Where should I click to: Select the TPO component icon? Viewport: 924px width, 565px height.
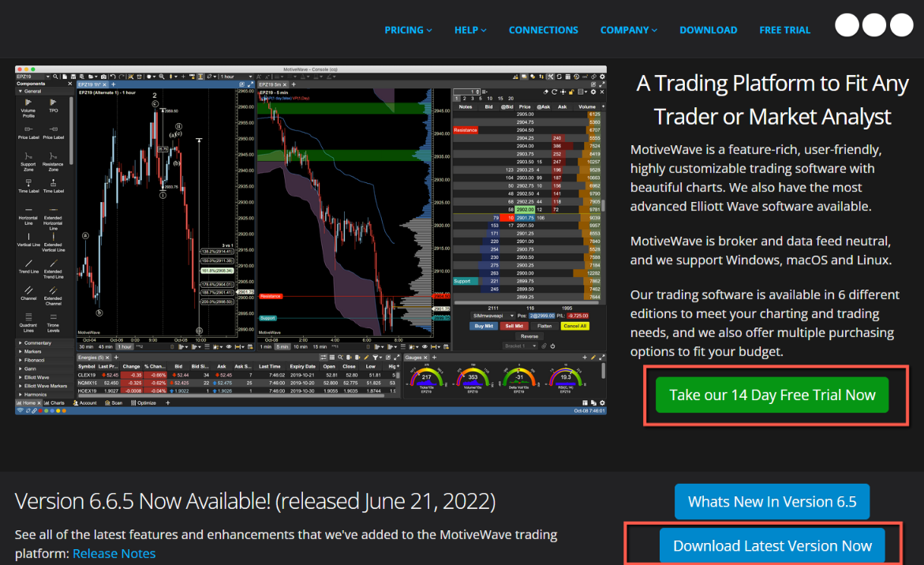[x=53, y=103]
